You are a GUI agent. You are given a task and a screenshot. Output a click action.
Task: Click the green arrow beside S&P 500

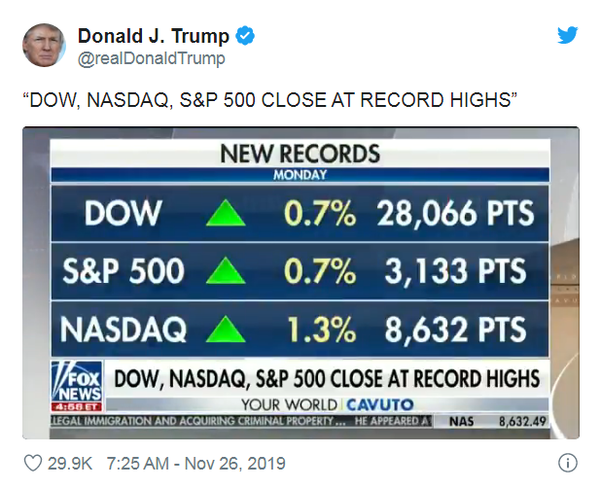(x=226, y=270)
